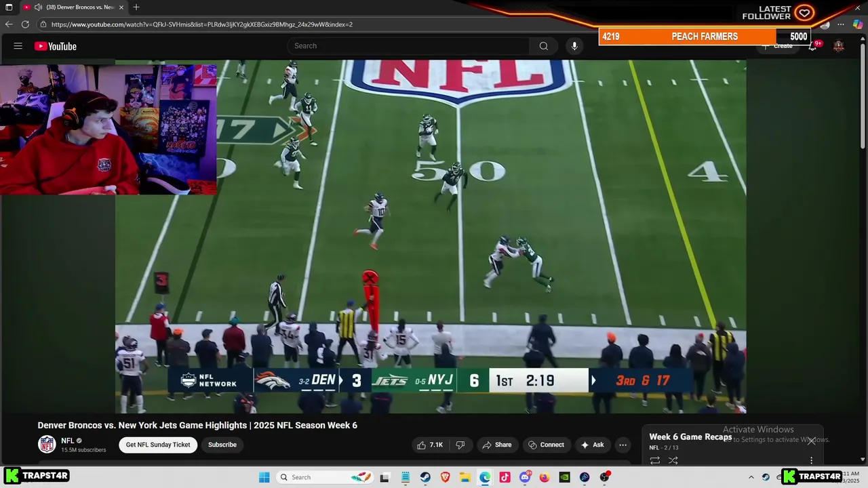This screenshot has width=868, height=488.
Task: Click the search magnifier button
Action: click(543, 46)
